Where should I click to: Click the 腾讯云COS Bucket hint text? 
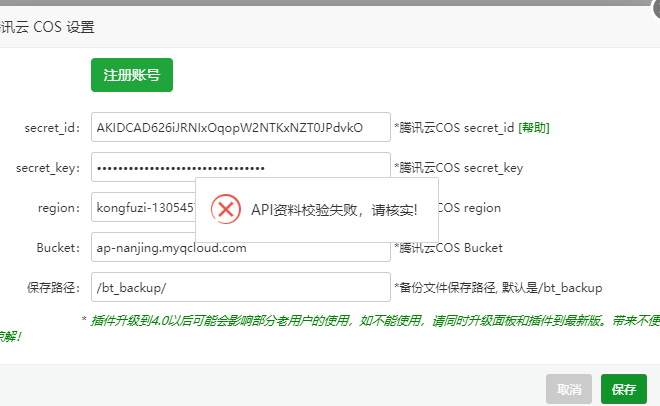(x=448, y=248)
